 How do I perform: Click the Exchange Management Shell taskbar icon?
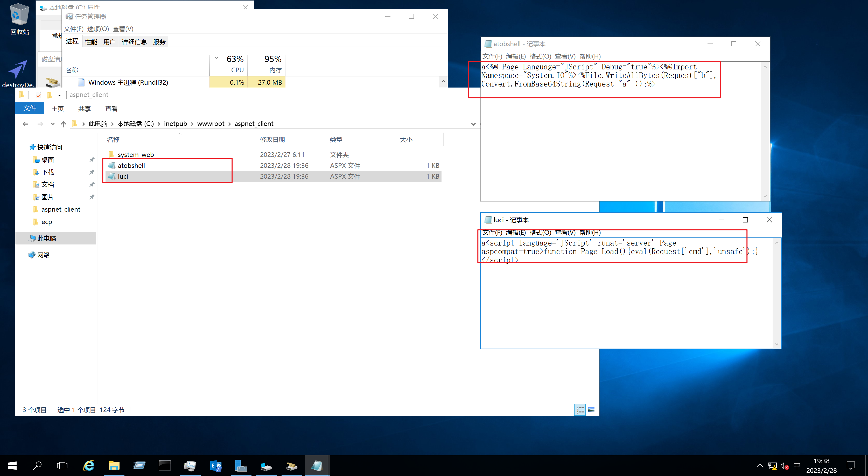[x=216, y=466]
